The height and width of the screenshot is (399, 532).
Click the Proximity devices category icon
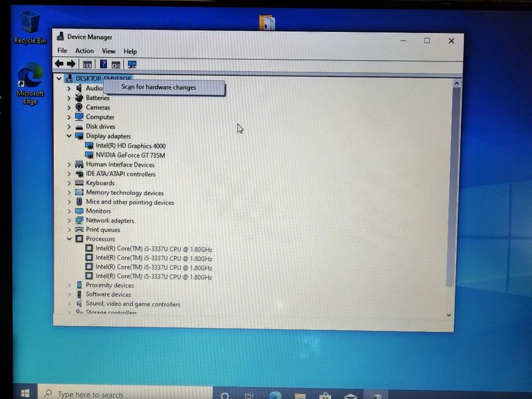pos(79,285)
